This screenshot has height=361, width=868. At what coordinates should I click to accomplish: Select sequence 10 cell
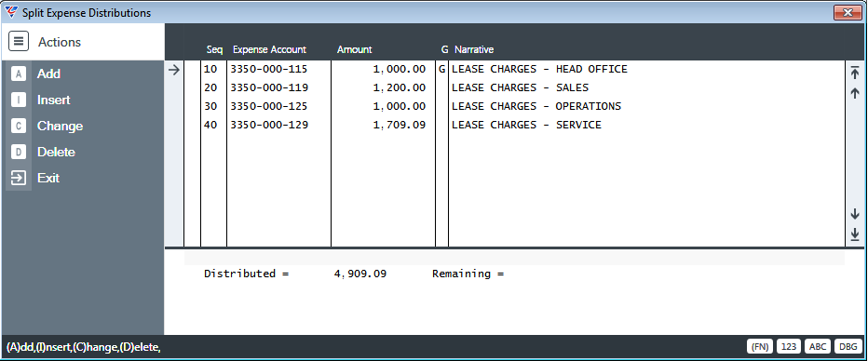click(210, 69)
